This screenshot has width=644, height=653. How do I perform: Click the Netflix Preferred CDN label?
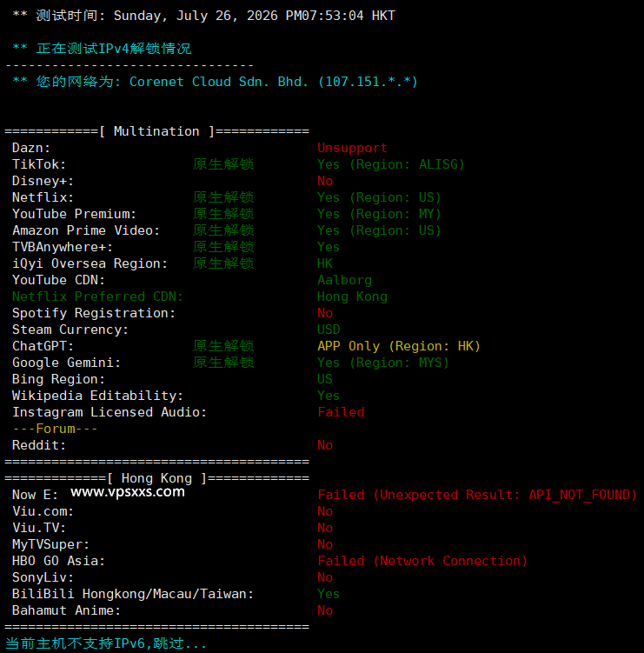(98, 297)
